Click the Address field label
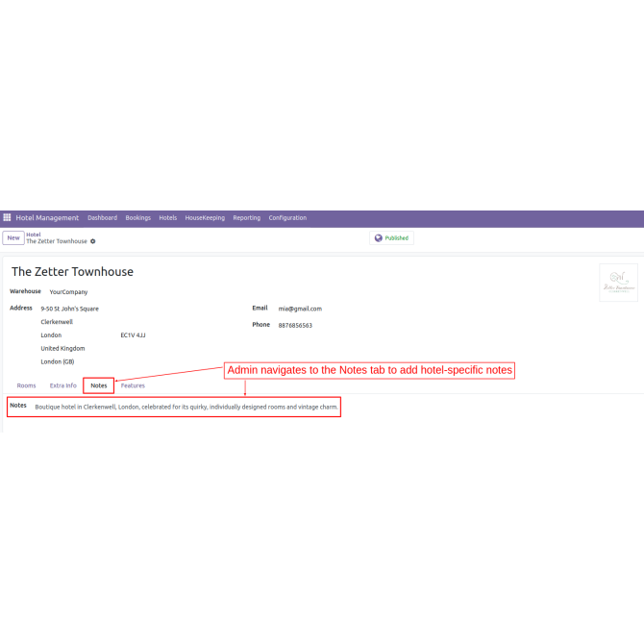The width and height of the screenshot is (644, 644). point(21,308)
